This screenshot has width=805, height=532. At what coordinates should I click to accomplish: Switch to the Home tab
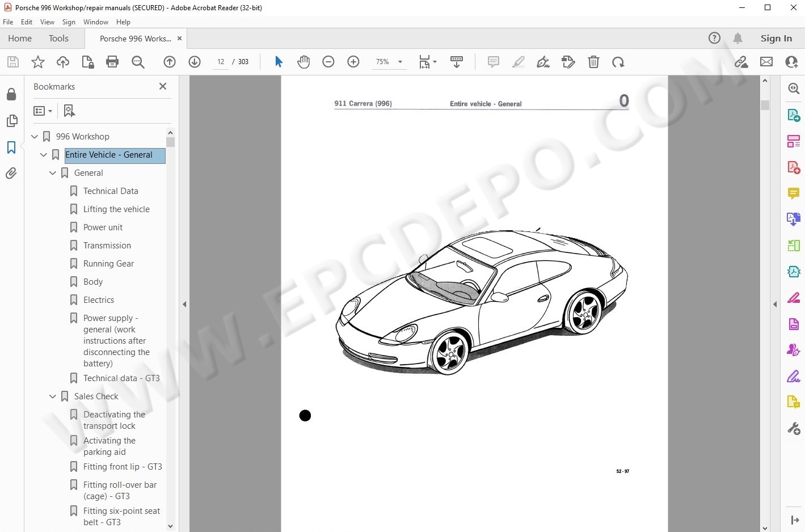pos(20,38)
